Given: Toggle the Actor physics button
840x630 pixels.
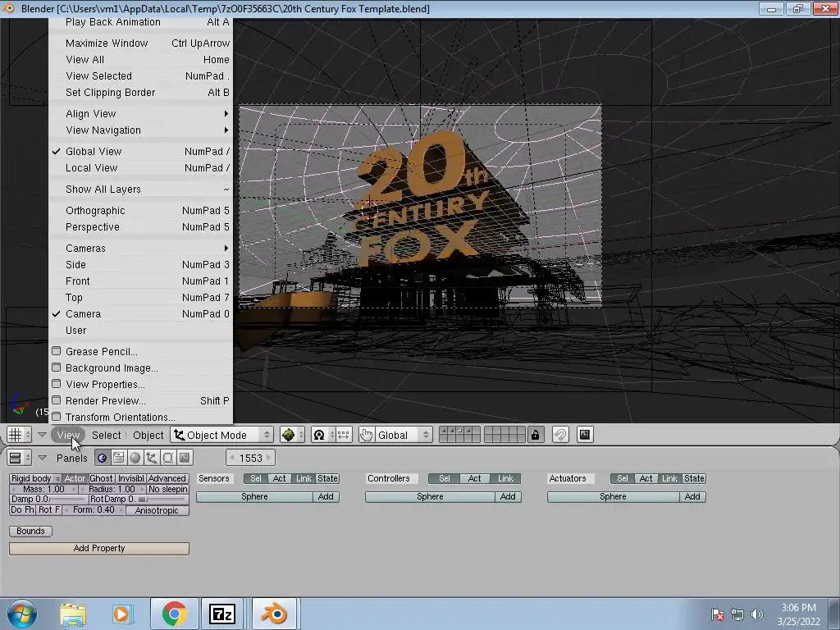Looking at the screenshot, I should coord(75,478).
